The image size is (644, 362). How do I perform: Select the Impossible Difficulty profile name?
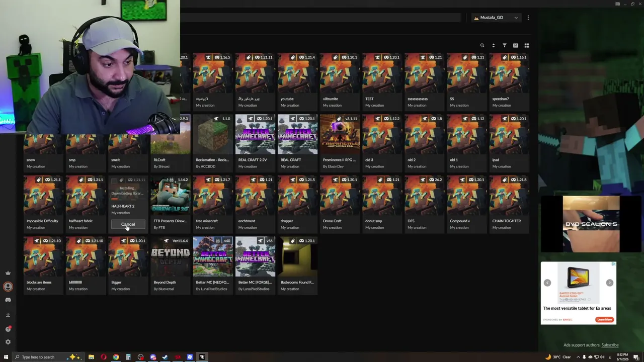coord(42,221)
